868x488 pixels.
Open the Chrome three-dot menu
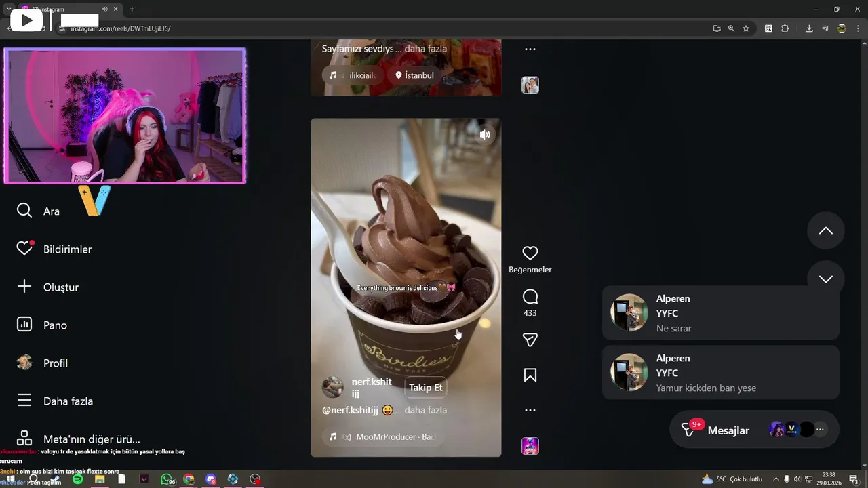pos(857,28)
